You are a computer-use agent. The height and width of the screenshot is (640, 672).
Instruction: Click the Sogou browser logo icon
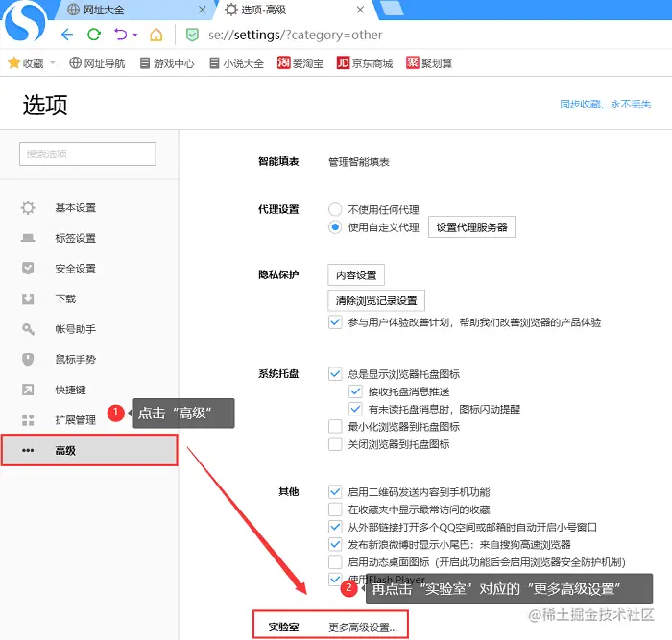point(25,20)
